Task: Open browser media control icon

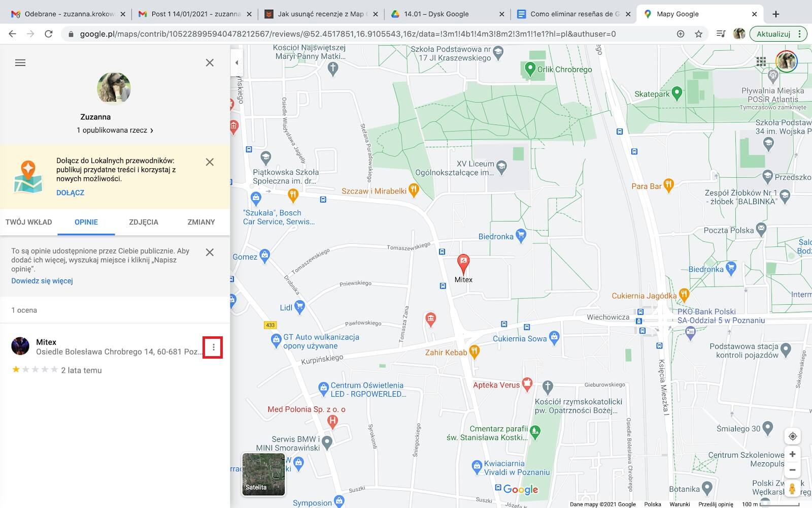Action: [721, 34]
